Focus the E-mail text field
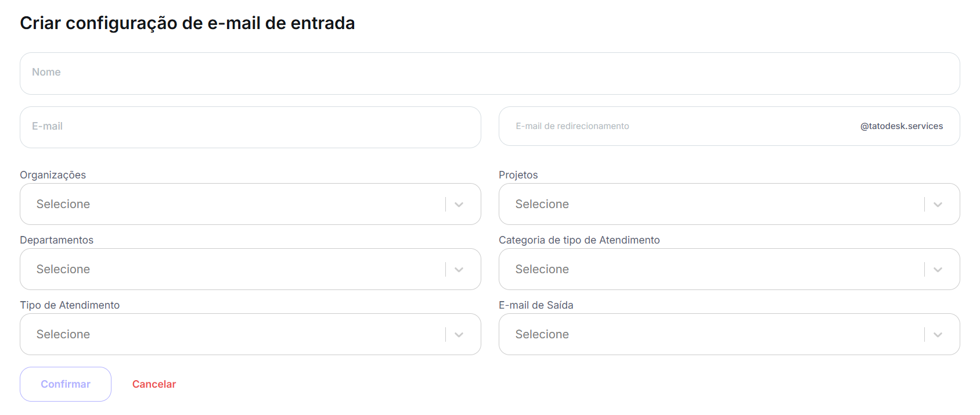This screenshot has width=980, height=415. [x=250, y=127]
